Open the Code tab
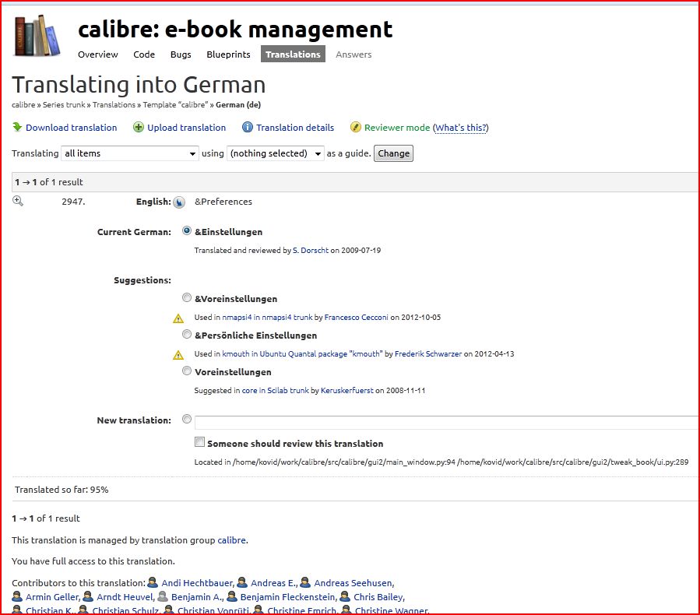Screen dimensions: 700x615 point(144,54)
